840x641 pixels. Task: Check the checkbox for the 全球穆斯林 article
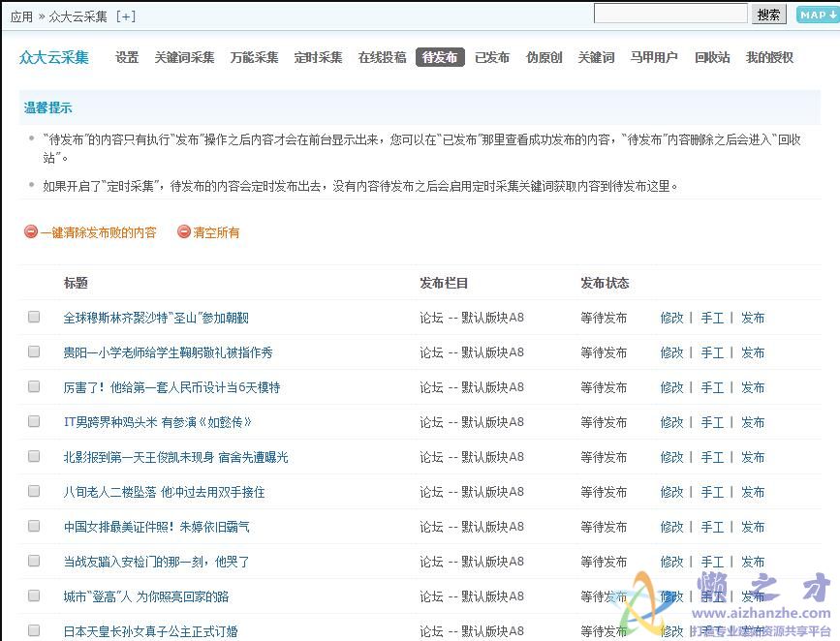33,317
